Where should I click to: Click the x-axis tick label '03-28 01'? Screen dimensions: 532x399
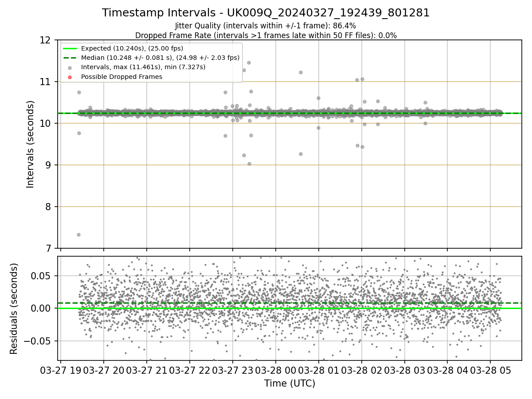click(318, 370)
